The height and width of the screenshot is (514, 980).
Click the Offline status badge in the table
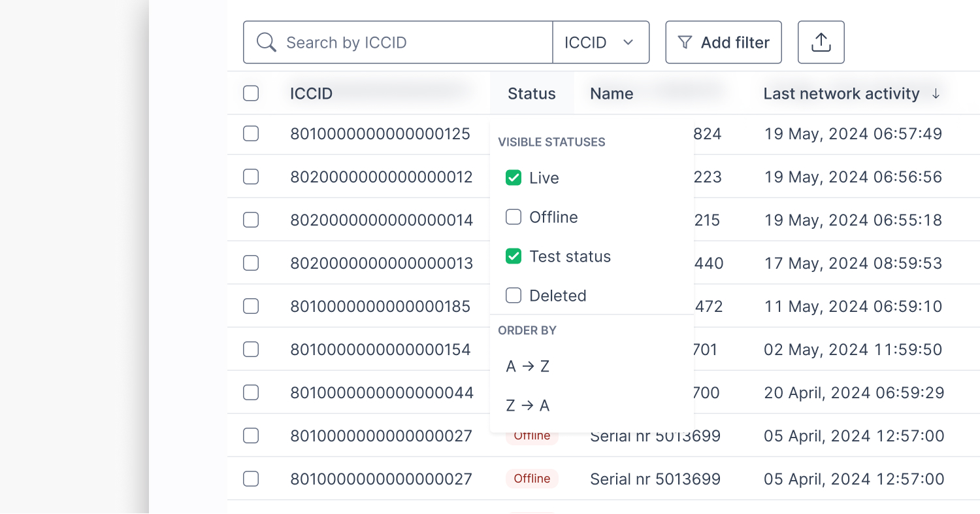point(532,479)
